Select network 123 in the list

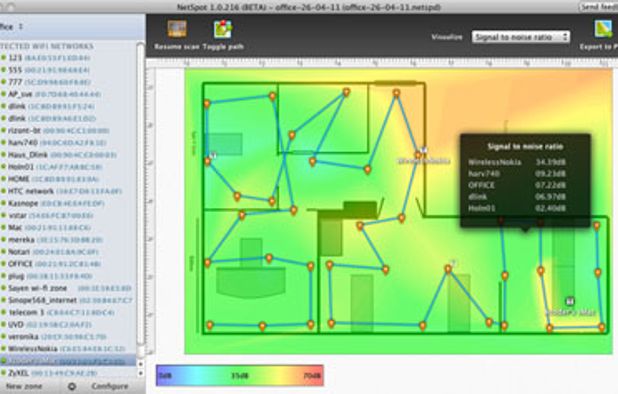69,58
